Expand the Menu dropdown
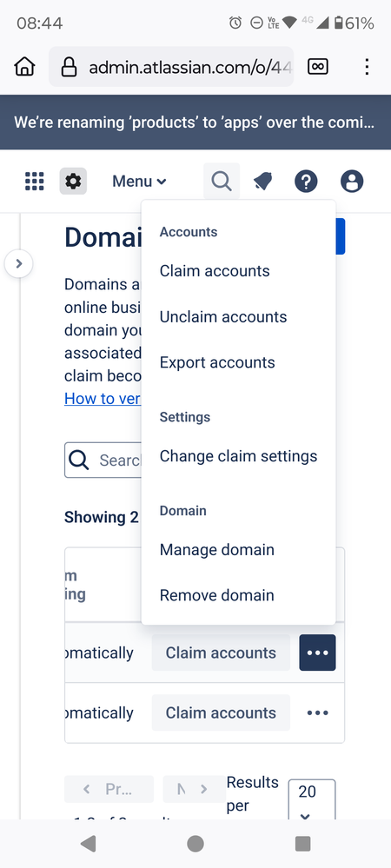391x868 pixels. tap(139, 181)
